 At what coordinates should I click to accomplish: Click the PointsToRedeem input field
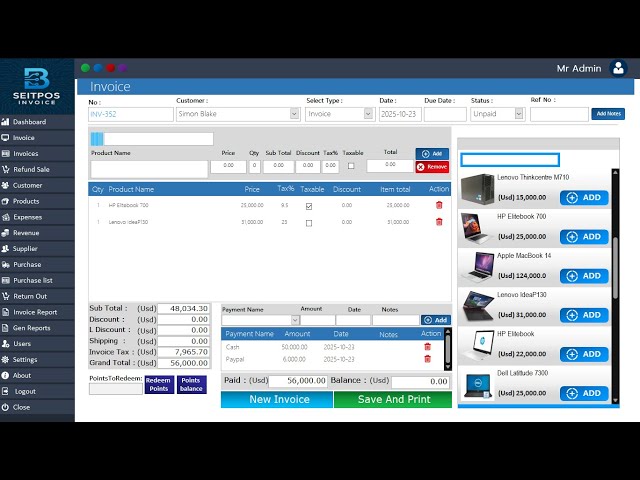click(116, 389)
